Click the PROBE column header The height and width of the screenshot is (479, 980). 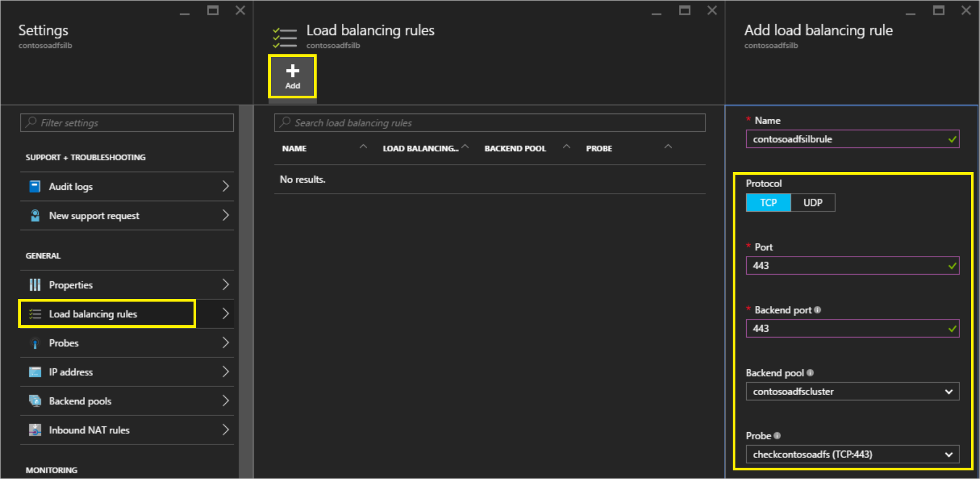[599, 148]
